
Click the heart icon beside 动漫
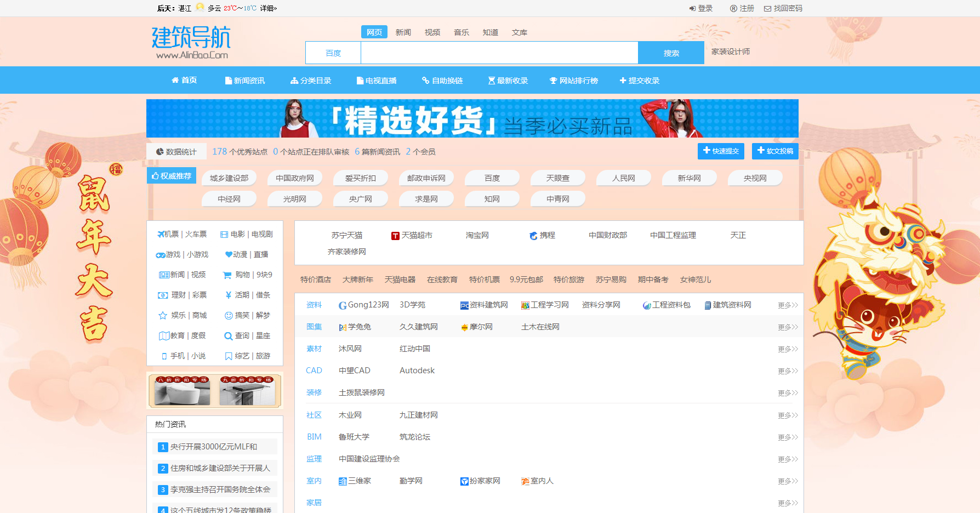(229, 254)
